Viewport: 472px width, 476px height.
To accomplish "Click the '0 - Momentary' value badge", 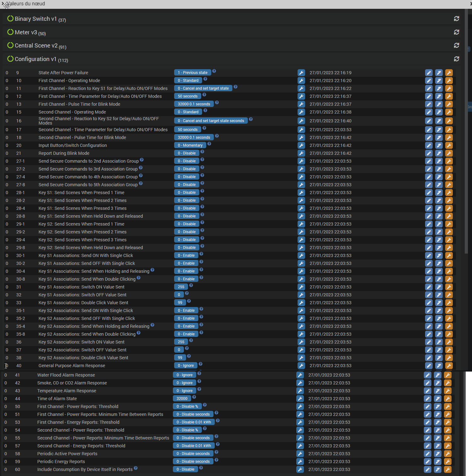I will pos(190,145).
